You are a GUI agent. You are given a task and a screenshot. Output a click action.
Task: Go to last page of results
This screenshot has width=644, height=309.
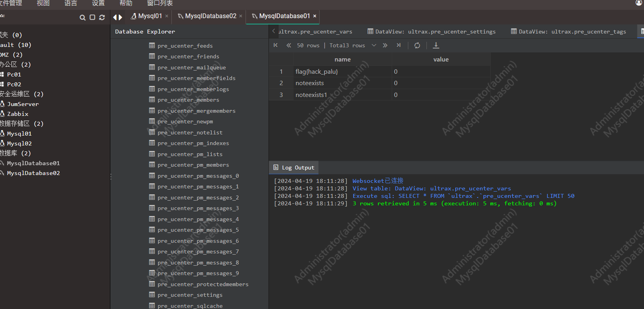[398, 45]
